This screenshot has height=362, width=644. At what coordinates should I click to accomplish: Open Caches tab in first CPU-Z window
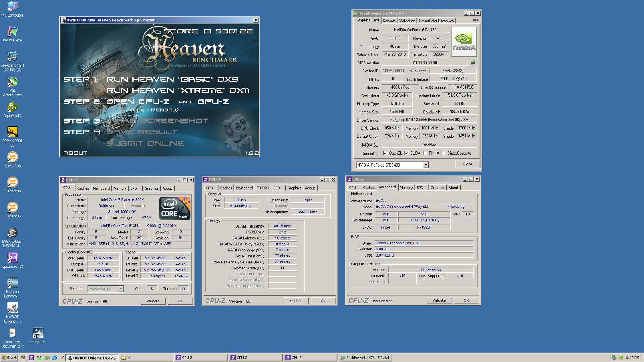(x=83, y=188)
